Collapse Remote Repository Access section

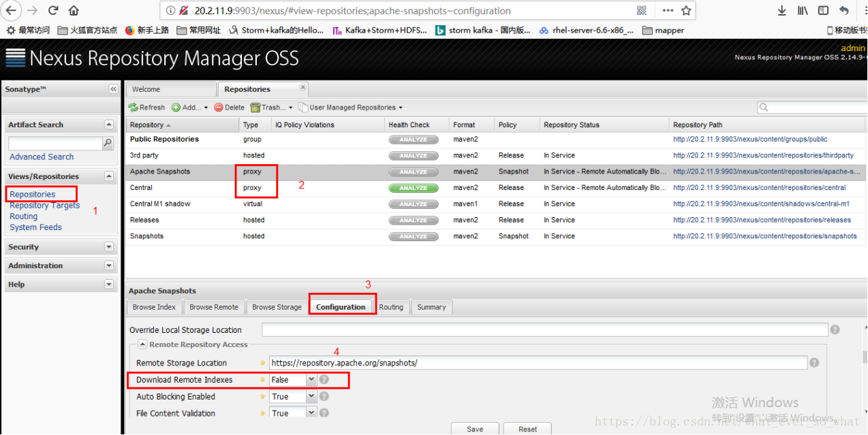click(143, 344)
